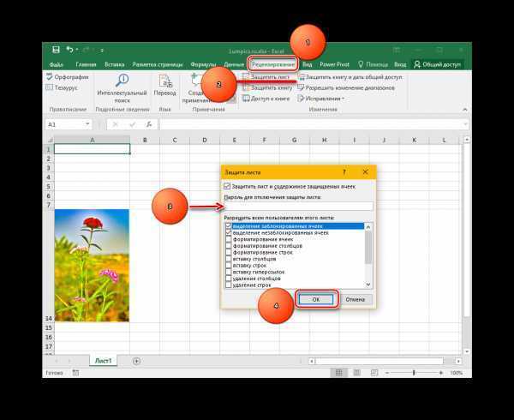Click the Undo arrow icon
Screen dimensions: 514x420
click(69, 50)
